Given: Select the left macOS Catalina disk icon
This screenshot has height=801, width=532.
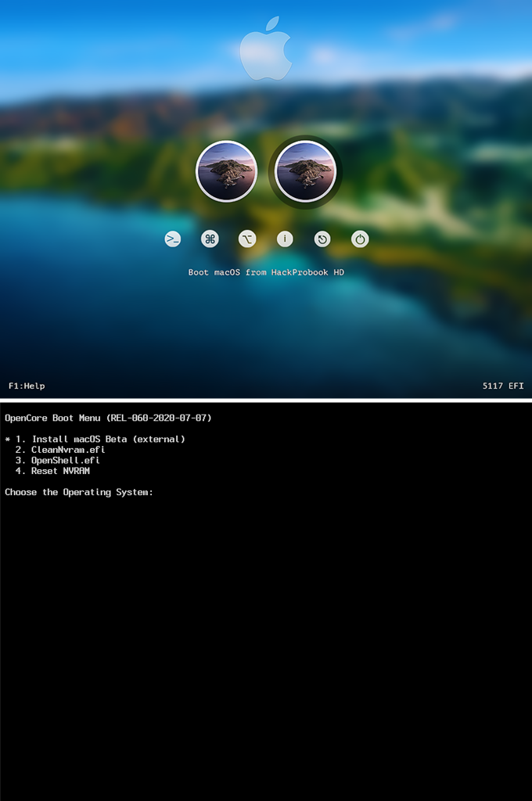Looking at the screenshot, I should point(226,171).
